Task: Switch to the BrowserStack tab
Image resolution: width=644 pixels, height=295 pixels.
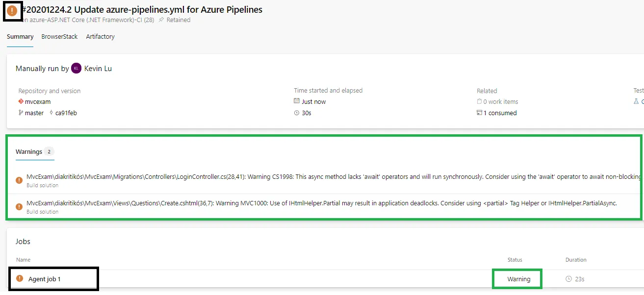Action: (x=60, y=37)
